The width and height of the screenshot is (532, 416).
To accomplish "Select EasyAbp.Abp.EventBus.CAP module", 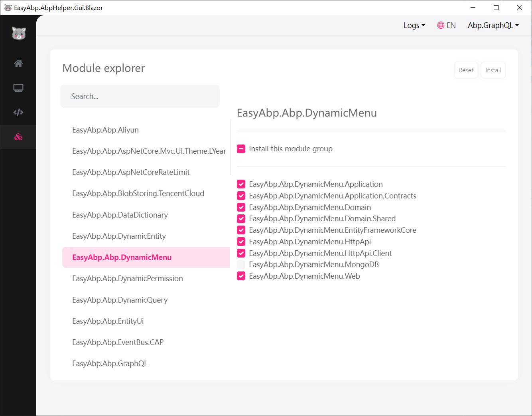I will [x=146, y=342].
